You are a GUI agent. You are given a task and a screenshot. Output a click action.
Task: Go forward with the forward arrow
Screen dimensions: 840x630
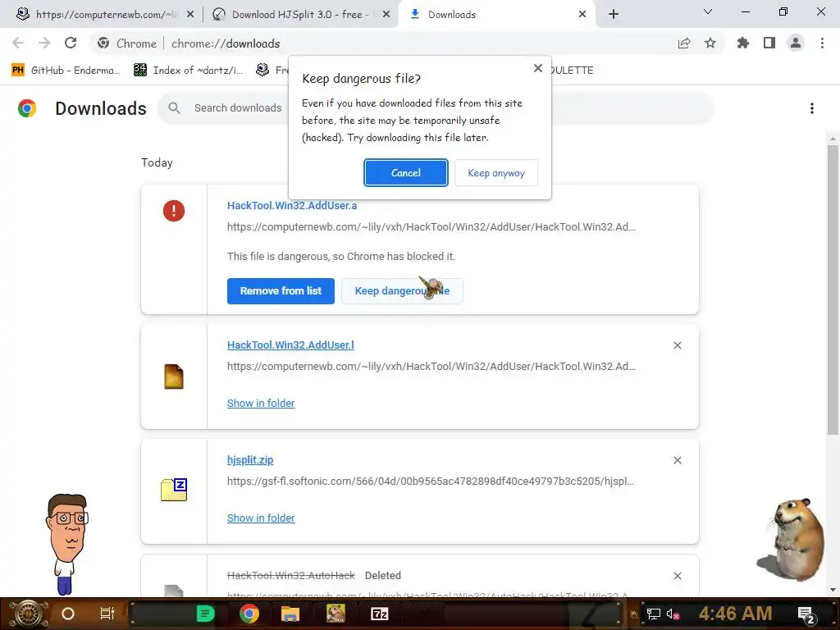(44, 43)
